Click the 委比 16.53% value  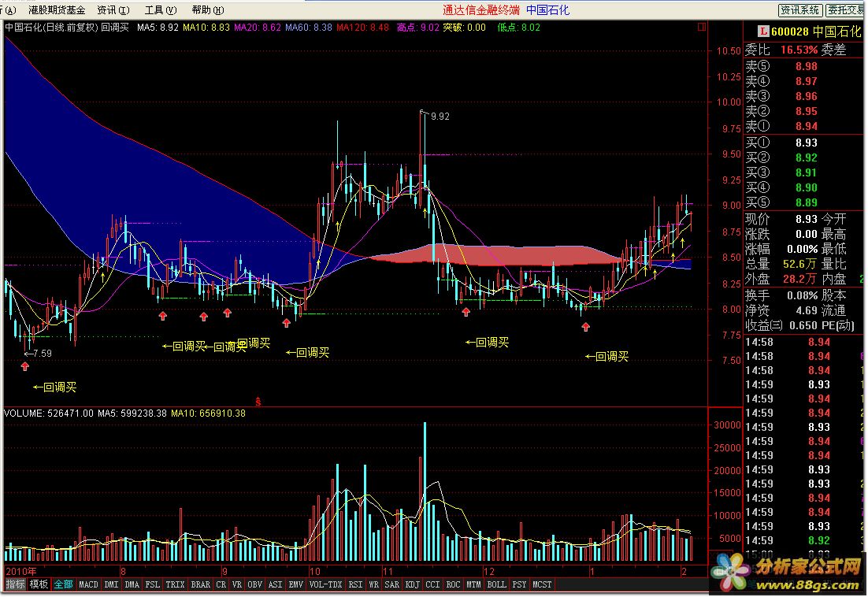click(x=799, y=50)
